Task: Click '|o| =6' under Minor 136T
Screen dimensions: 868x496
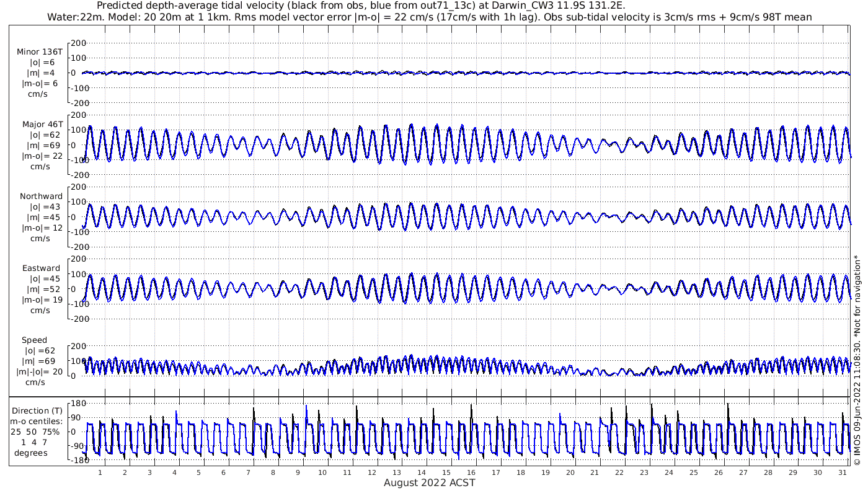Action: pos(42,63)
